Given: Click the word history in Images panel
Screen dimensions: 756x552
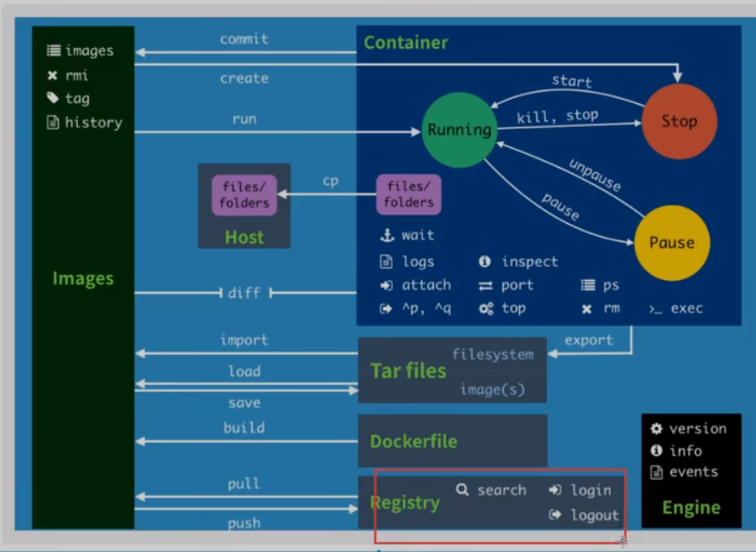Looking at the screenshot, I should pyautogui.click(x=94, y=123).
